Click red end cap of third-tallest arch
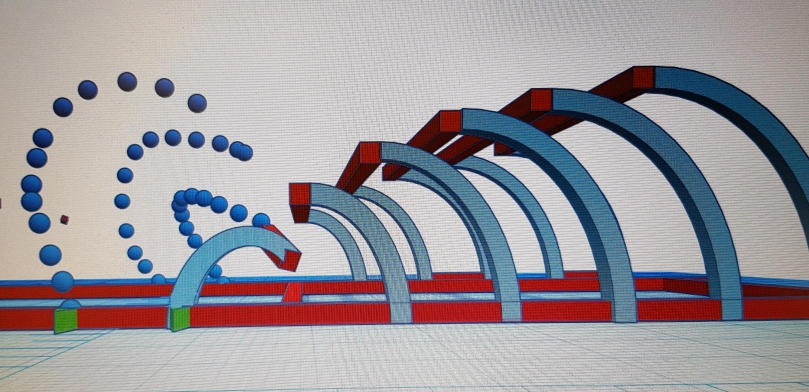Screen dimensions: 809x392 (450, 121)
